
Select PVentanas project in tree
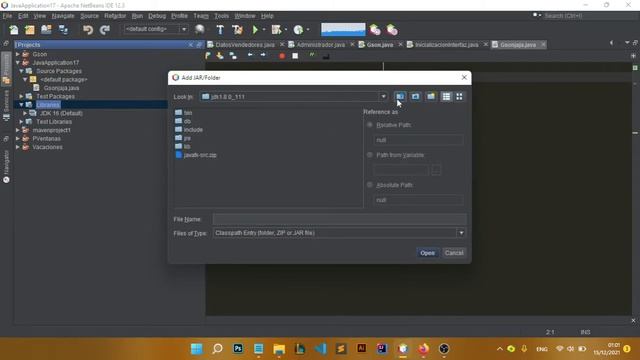[x=46, y=138]
